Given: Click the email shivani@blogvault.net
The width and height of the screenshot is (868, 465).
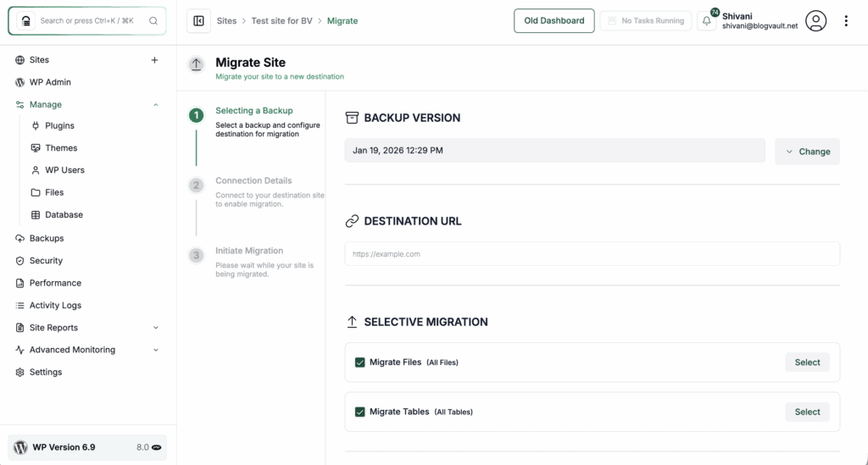Looking at the screenshot, I should click(759, 26).
